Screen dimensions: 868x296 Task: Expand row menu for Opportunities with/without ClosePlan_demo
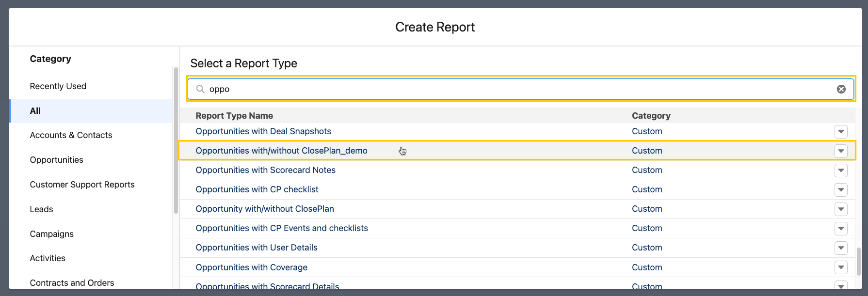pyautogui.click(x=841, y=151)
